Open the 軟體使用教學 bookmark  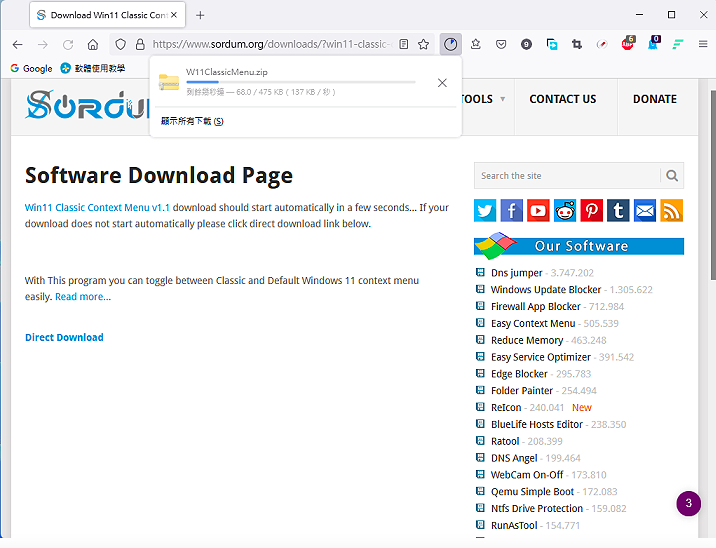coord(93,68)
